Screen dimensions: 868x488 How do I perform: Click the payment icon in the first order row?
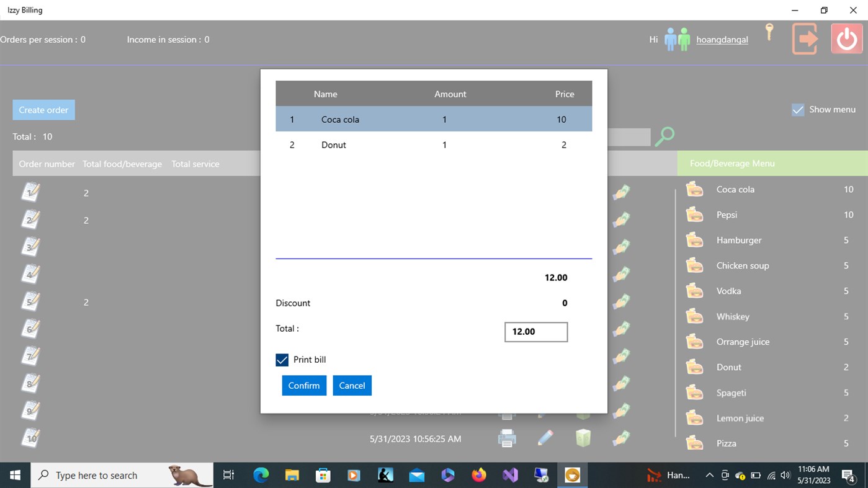(x=622, y=192)
